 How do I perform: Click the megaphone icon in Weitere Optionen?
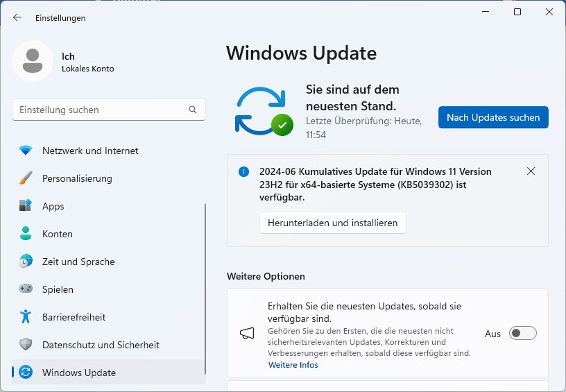(247, 333)
